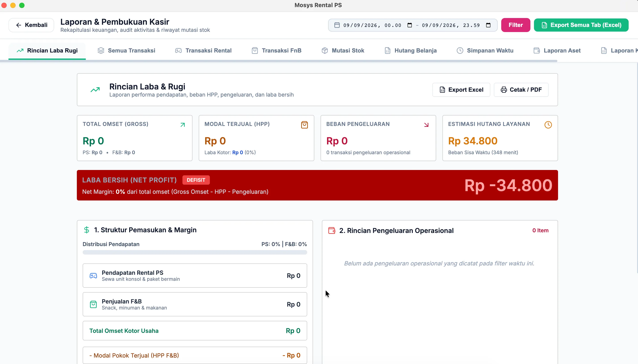Screen dimensions: 638x364
Task: Click the down arrow icon in Beban Pengeluaran card
Action: 426,125
